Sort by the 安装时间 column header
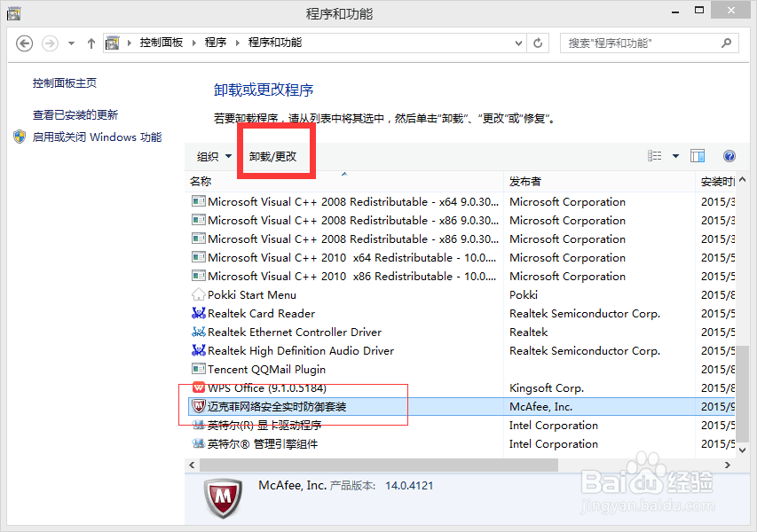Image resolution: width=757 pixels, height=532 pixels. (717, 182)
